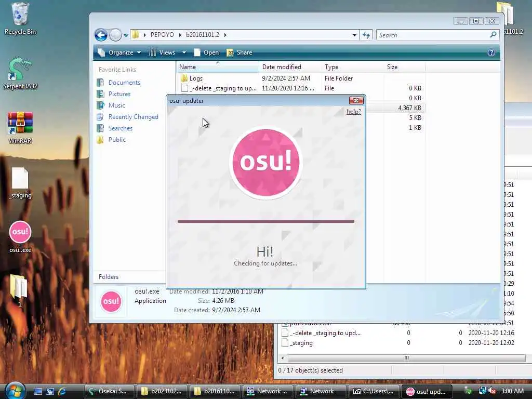Click Open in the Explorer toolbar
Viewport: 532px width, 399px height.
[x=206, y=52]
